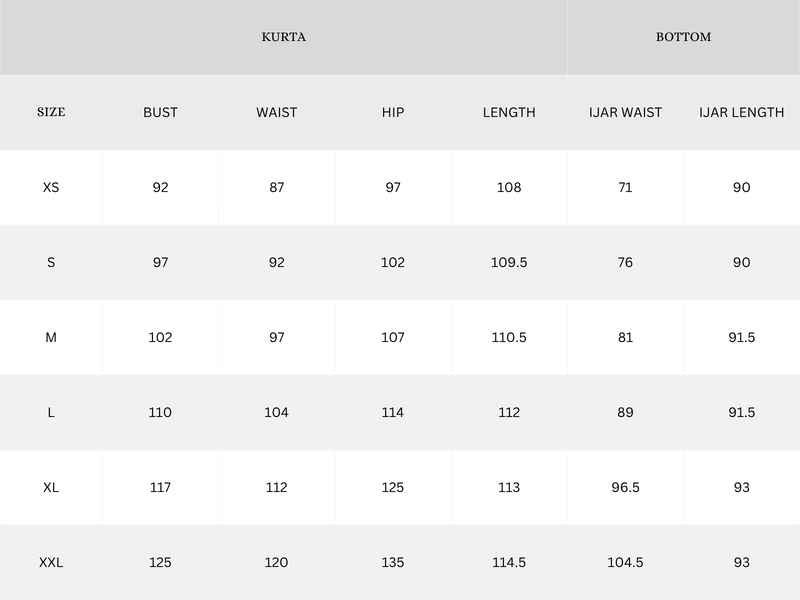Click the XL size row label
The image size is (800, 600).
pos(51,487)
